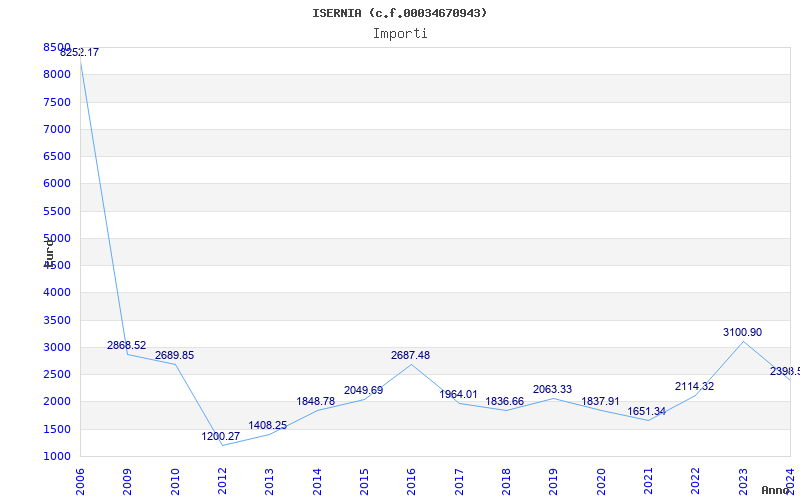Click the 8252.17 data point label

(x=79, y=52)
